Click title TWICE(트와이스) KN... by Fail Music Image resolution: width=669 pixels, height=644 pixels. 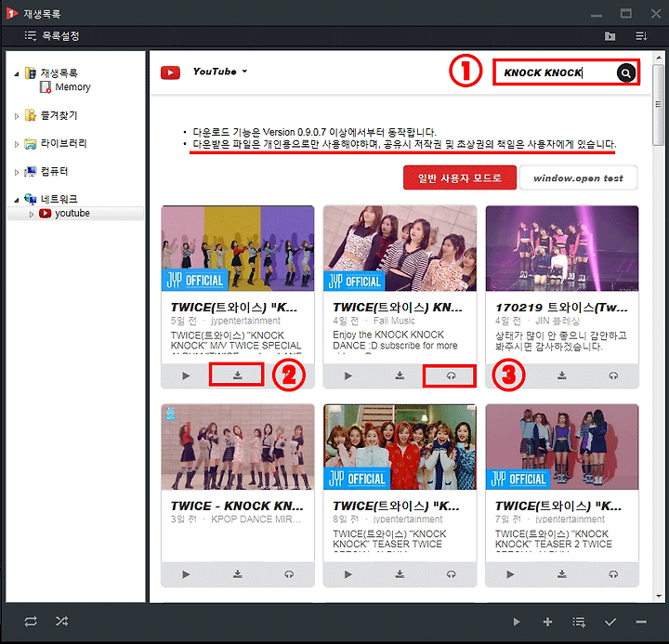[x=398, y=308]
